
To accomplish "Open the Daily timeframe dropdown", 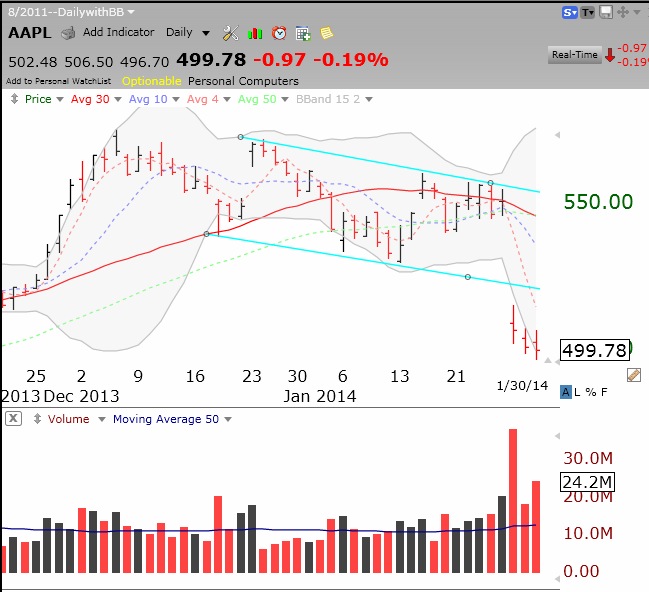I will (x=187, y=32).
